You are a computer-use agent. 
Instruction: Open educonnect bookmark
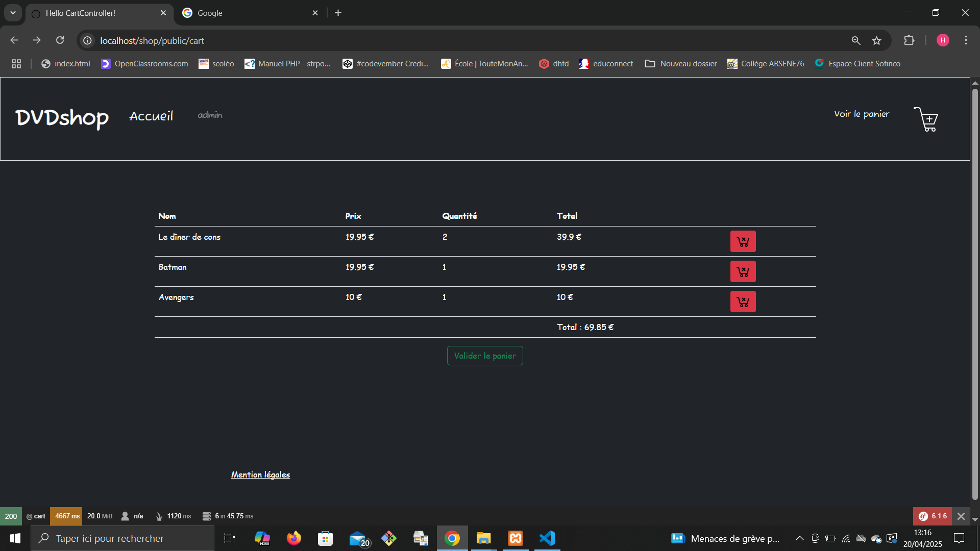(x=606, y=64)
